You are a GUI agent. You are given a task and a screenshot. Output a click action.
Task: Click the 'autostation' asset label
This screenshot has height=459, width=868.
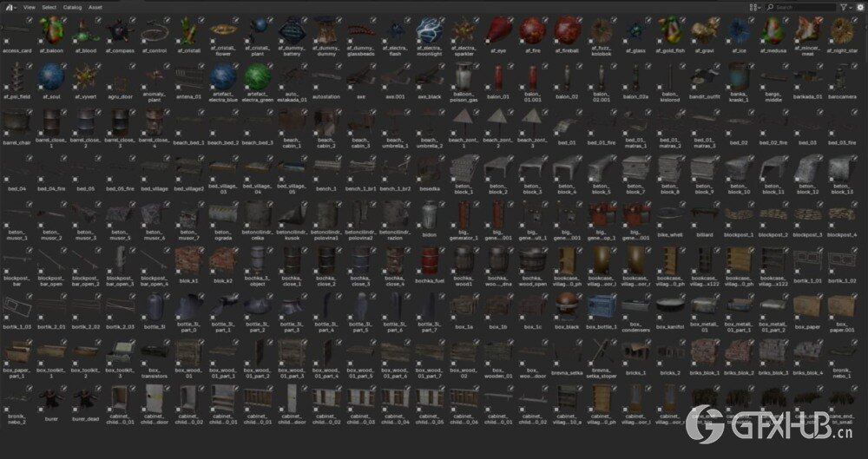click(326, 97)
